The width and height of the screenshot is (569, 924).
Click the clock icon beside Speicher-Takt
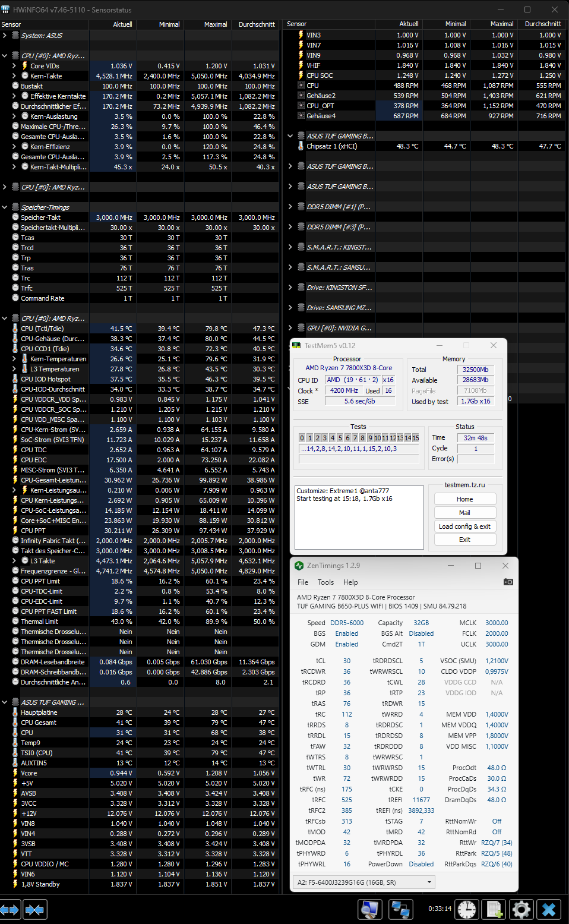point(16,217)
